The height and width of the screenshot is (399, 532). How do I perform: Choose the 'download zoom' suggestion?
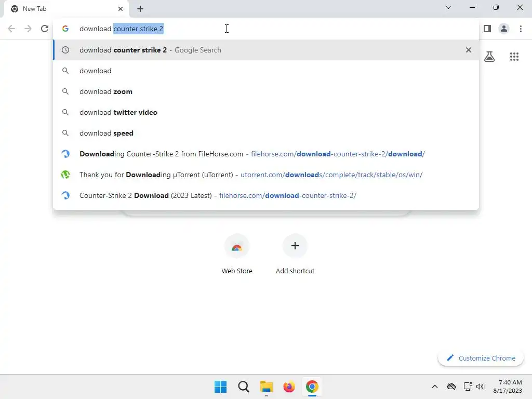point(266,91)
